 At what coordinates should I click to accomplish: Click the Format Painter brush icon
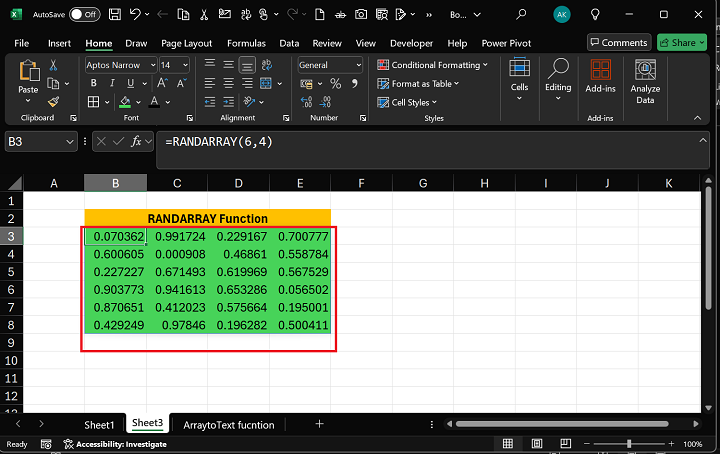tap(53, 102)
